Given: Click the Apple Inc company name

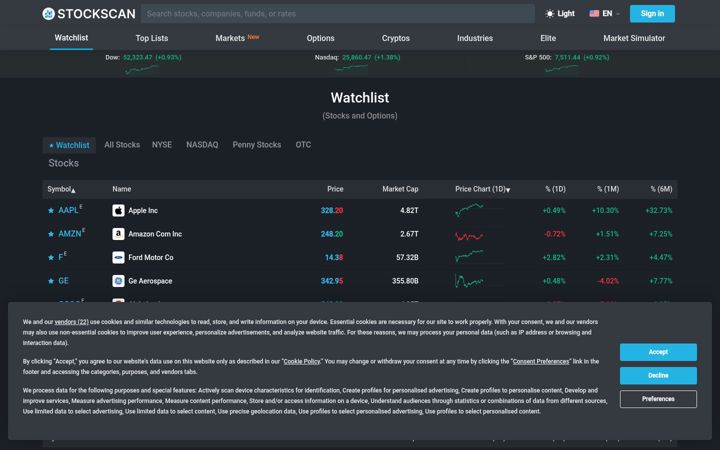Looking at the screenshot, I should 143,210.
